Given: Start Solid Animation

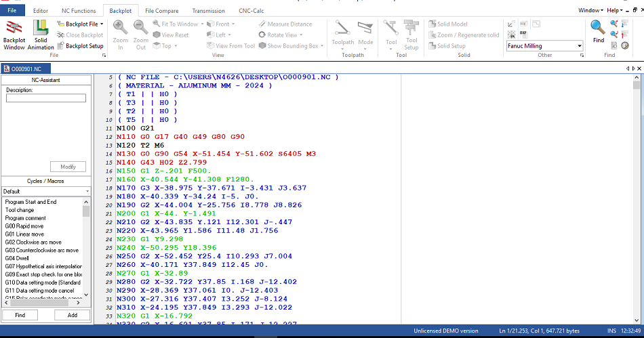Looking at the screenshot, I should tap(41, 35).
